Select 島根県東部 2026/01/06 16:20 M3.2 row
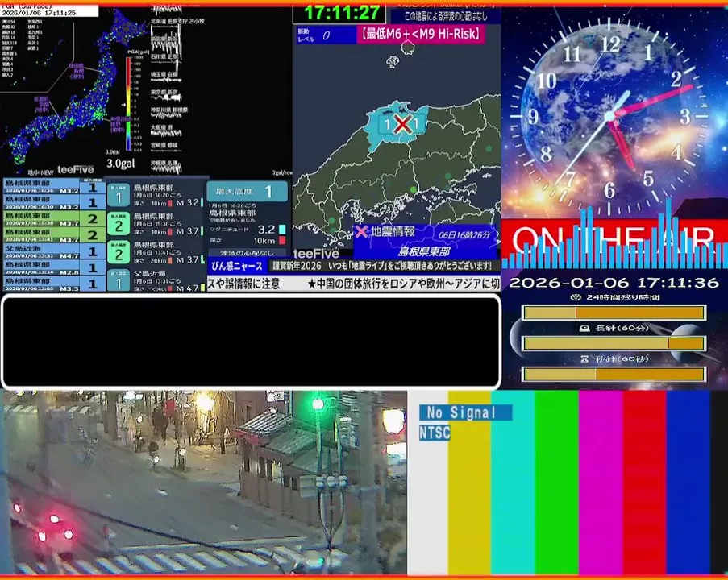Screen dimensions: 728x580 tap(54, 203)
